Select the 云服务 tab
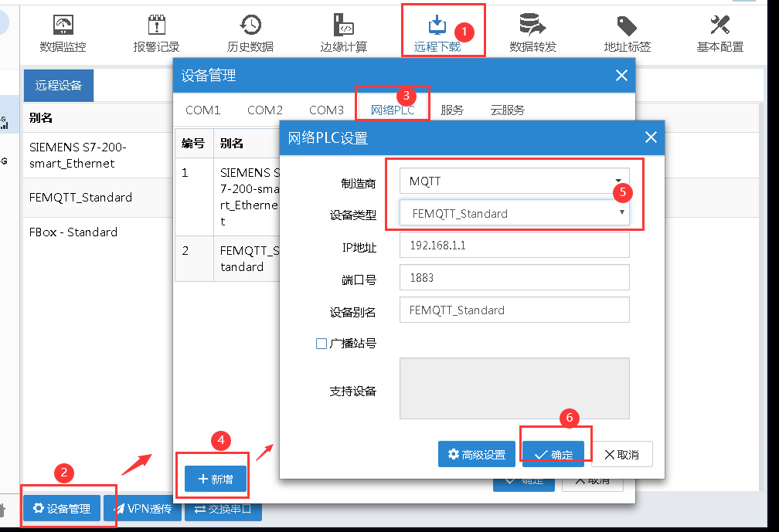Image resolution: width=779 pixels, height=532 pixels. tap(507, 110)
